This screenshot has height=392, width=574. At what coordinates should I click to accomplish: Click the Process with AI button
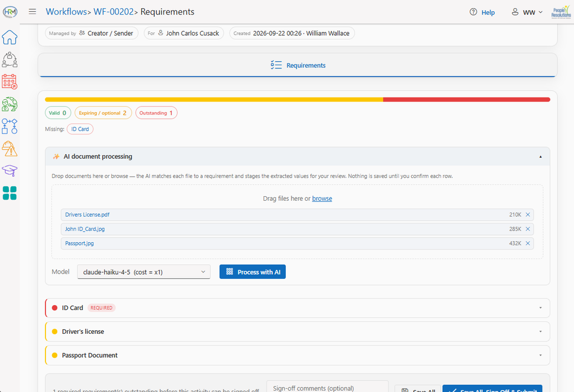(253, 272)
